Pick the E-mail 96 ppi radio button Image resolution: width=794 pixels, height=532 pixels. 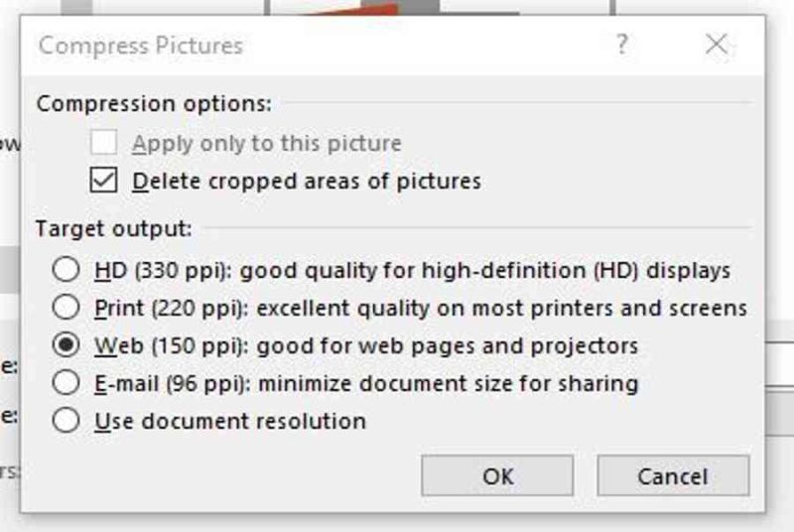[x=66, y=383]
